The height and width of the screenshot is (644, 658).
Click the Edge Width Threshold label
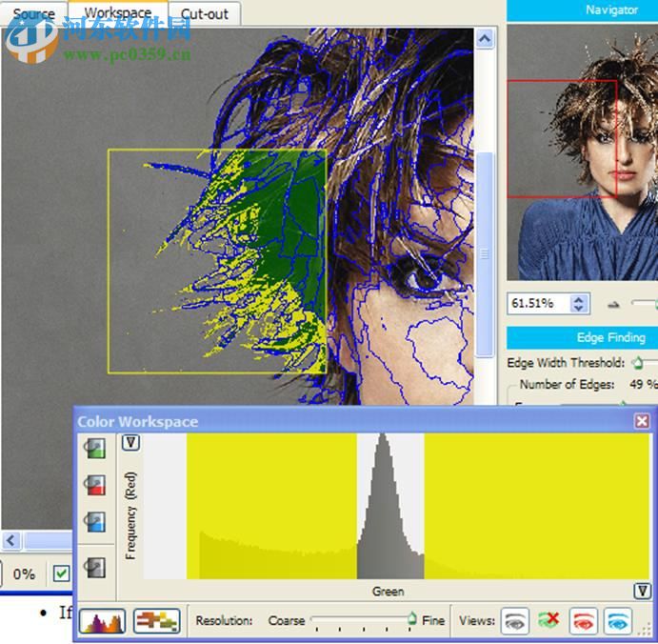coord(566,362)
